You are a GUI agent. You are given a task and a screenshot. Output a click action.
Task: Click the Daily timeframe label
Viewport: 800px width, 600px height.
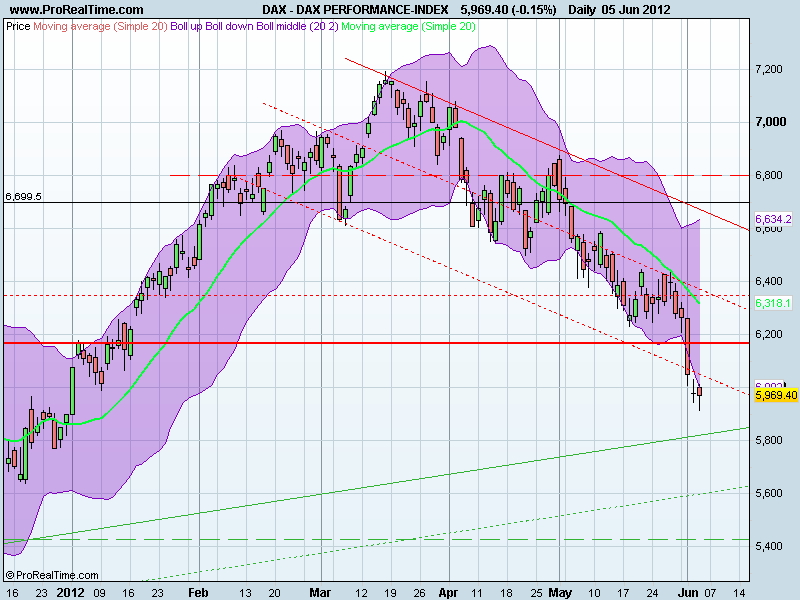582,10
